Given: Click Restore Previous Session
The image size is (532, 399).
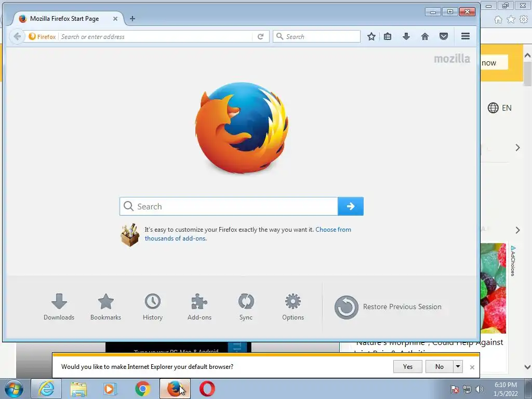Looking at the screenshot, I should click(x=388, y=307).
